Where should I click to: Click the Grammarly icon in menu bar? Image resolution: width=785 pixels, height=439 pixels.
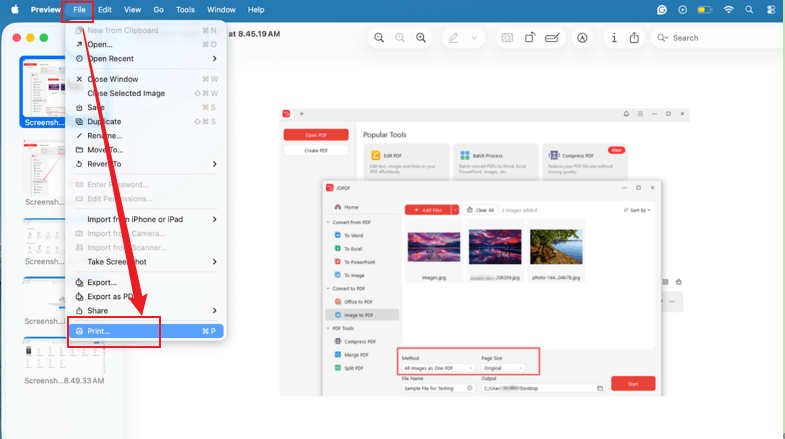pyautogui.click(x=662, y=10)
